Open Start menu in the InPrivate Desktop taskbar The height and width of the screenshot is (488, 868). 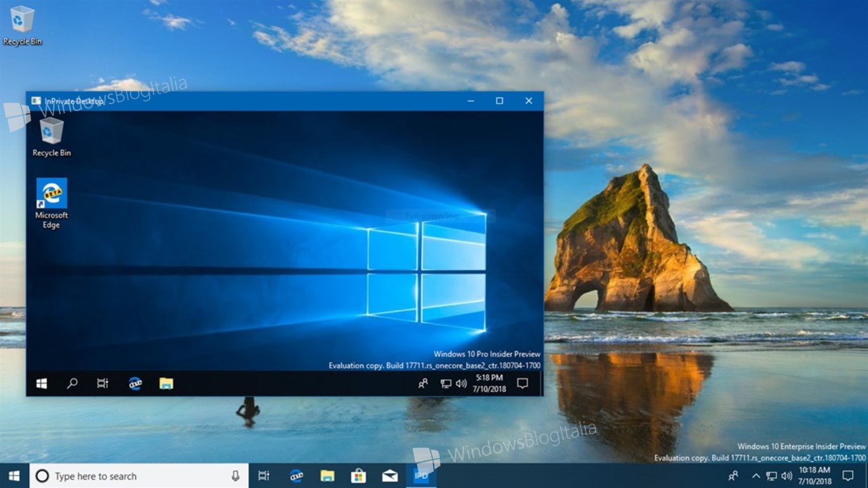[x=41, y=384]
